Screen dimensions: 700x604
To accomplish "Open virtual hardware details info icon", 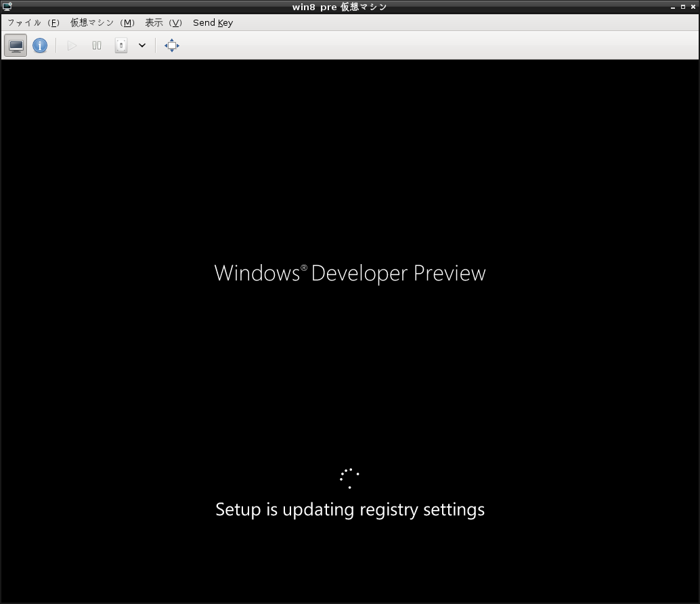I will click(x=40, y=45).
